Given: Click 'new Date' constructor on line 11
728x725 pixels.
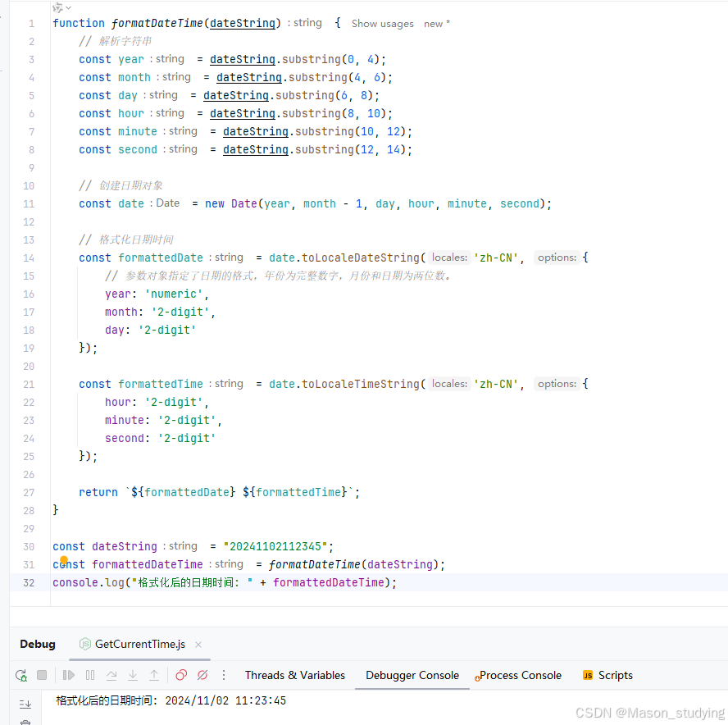Looking at the screenshot, I should [230, 203].
